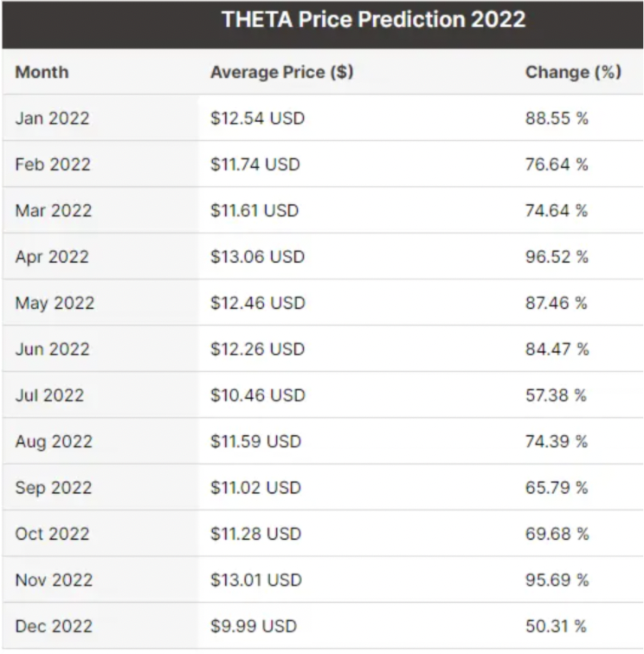This screenshot has height=654, width=644.
Task: Click the 96.52 % change value
Action: coord(557,257)
